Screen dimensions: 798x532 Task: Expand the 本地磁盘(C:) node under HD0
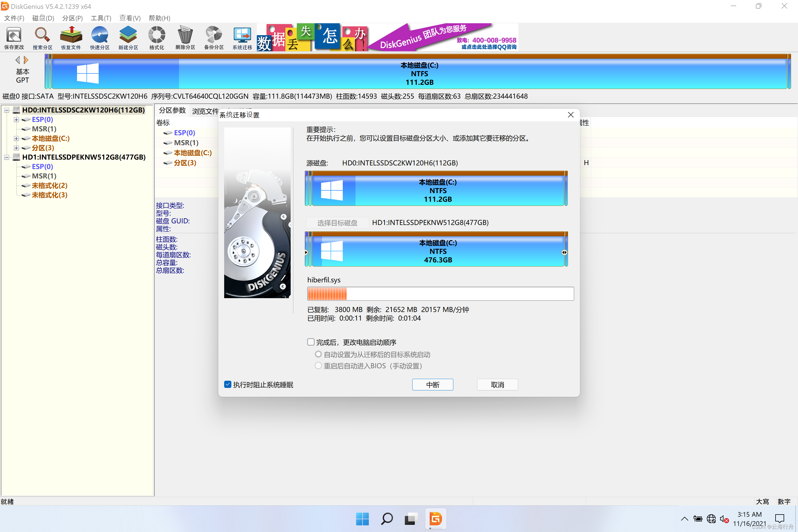click(x=16, y=139)
